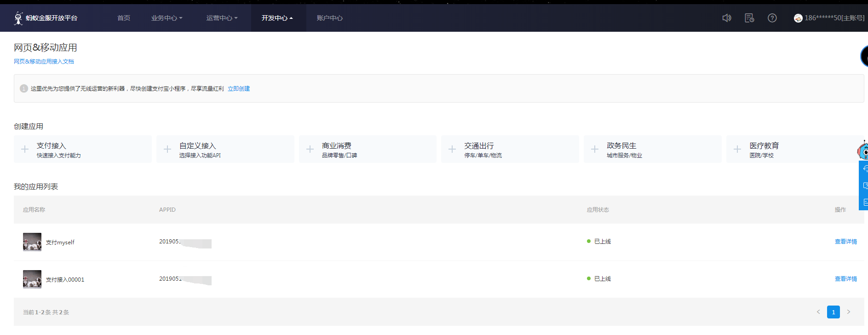Screen dimensions: 868x335
Task: Click 已上线 status in 支付接入00001 row
Action: point(599,279)
